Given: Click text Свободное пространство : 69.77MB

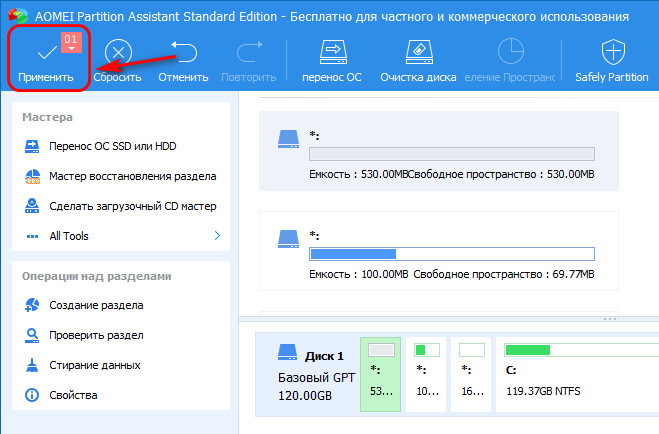Looking at the screenshot, I should [504, 274].
